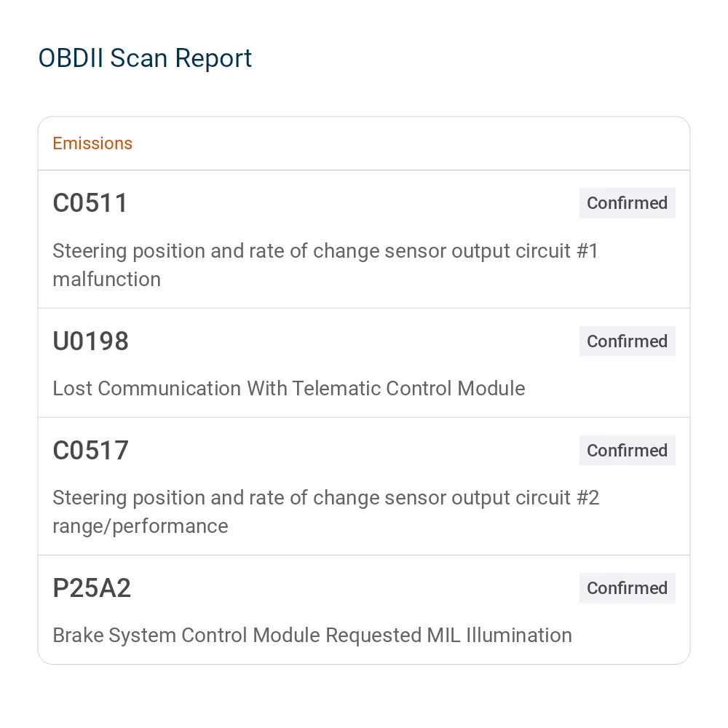Click MIL Illumination text in P25A2 row
Viewport: 728px width, 728px height.
pos(499,636)
